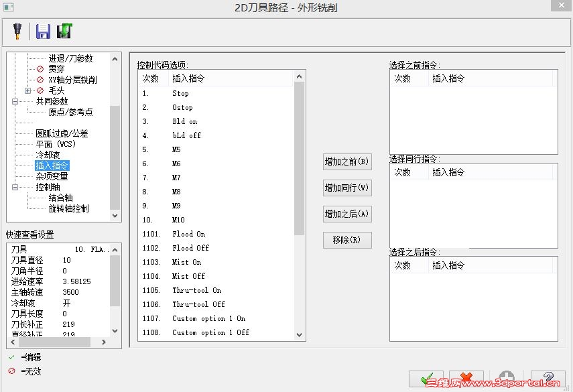Click the green checkmark OK button
Viewport: 573px width, 392px height.
[x=426, y=379]
